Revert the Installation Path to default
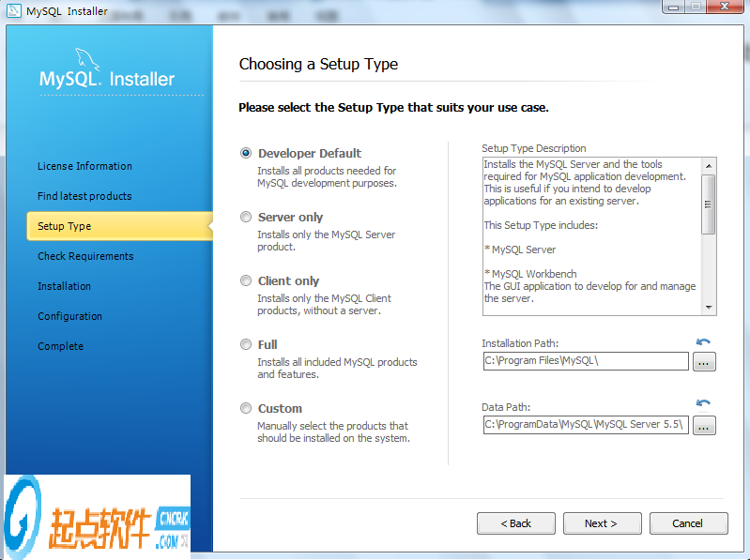The height and width of the screenshot is (560, 750). click(703, 341)
